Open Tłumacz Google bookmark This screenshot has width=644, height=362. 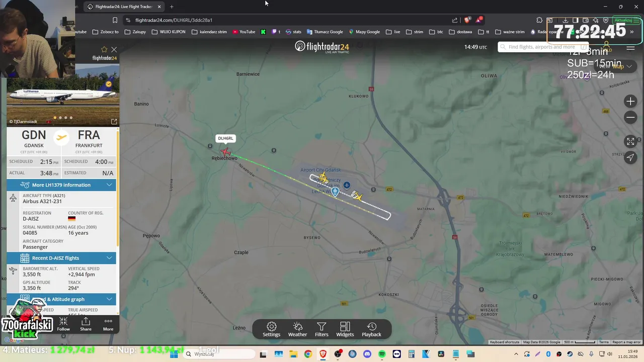tap(325, 32)
